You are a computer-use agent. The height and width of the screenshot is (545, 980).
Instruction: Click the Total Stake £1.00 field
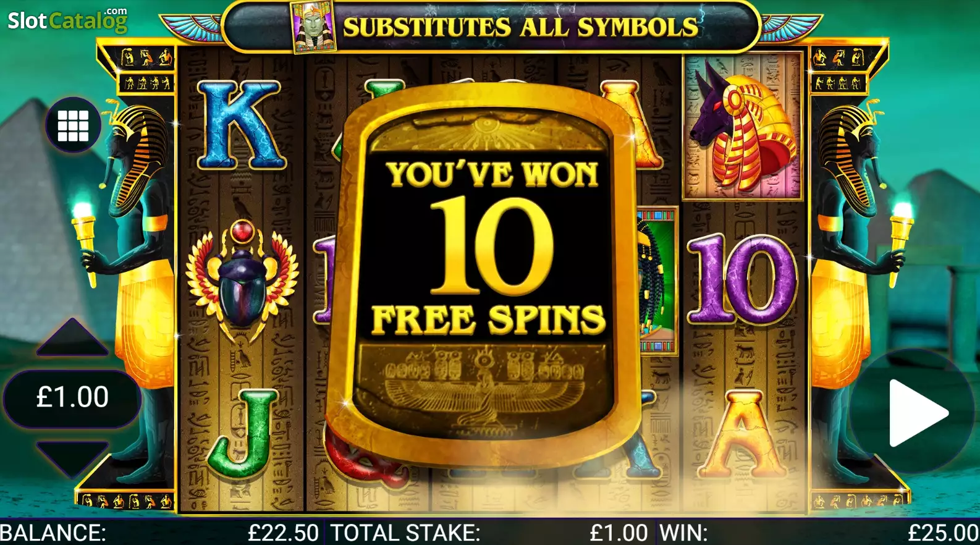click(489, 532)
